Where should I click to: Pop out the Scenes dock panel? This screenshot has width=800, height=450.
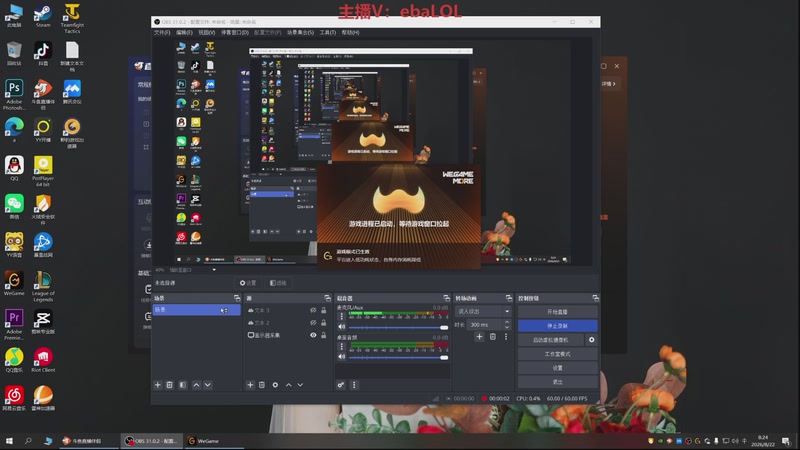pyautogui.click(x=237, y=298)
